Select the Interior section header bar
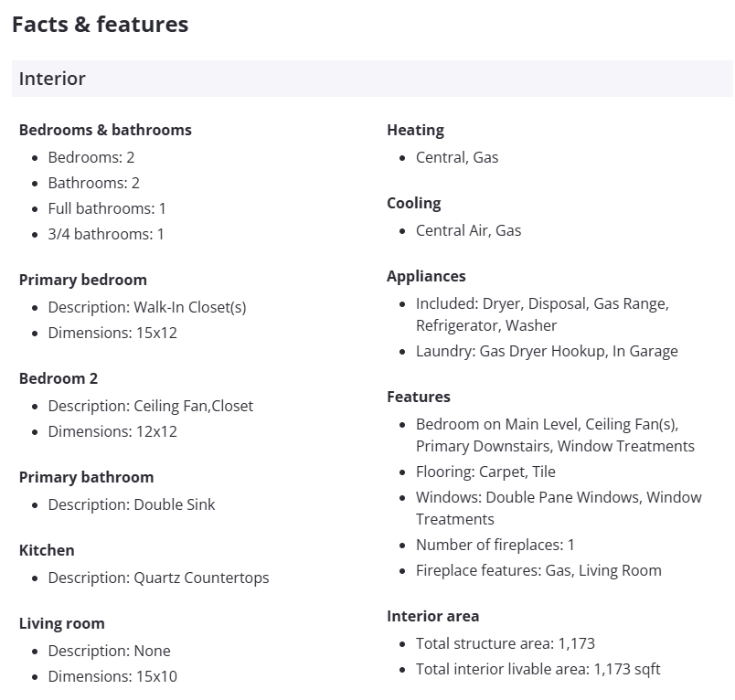 click(x=371, y=79)
